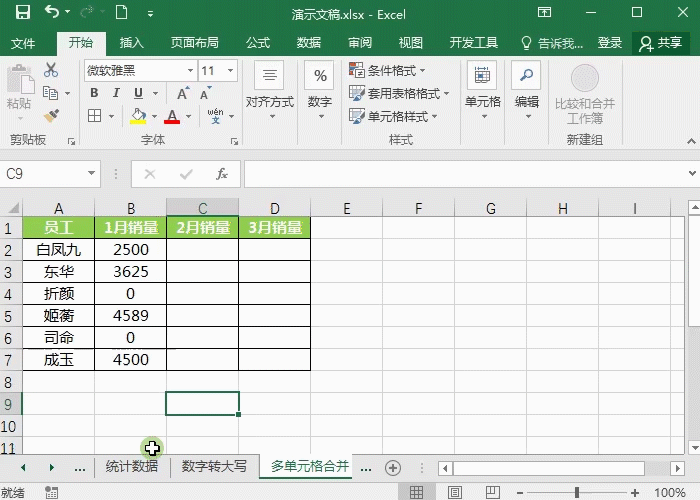700x500 pixels.
Task: Click the yellow Fill Color bucket
Action: coord(138,116)
